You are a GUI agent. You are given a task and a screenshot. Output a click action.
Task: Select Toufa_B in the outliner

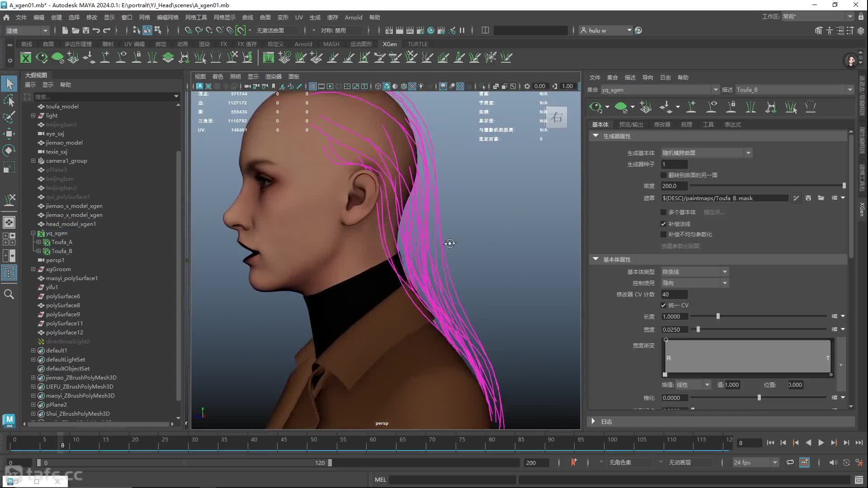pyautogui.click(x=61, y=251)
